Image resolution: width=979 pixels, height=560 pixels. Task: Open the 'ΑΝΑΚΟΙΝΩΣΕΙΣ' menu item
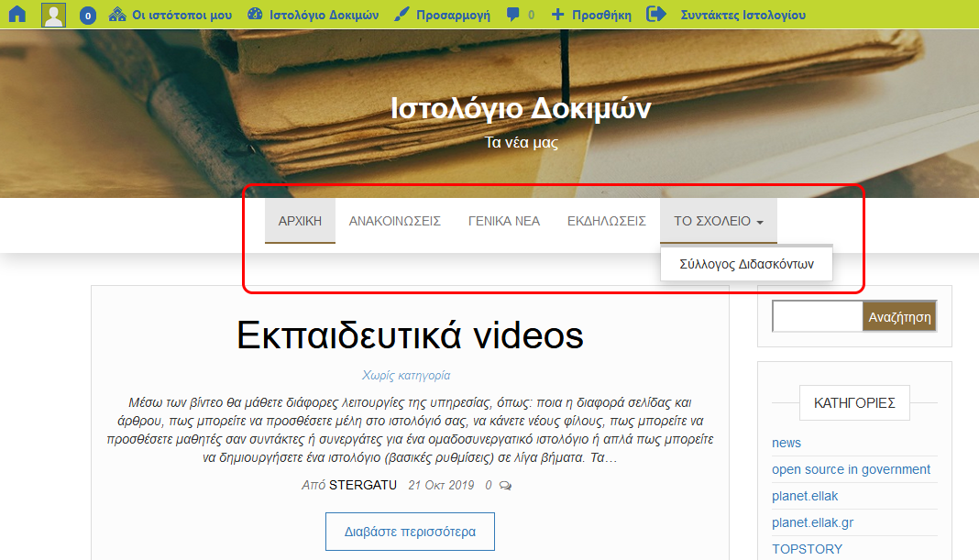394,221
